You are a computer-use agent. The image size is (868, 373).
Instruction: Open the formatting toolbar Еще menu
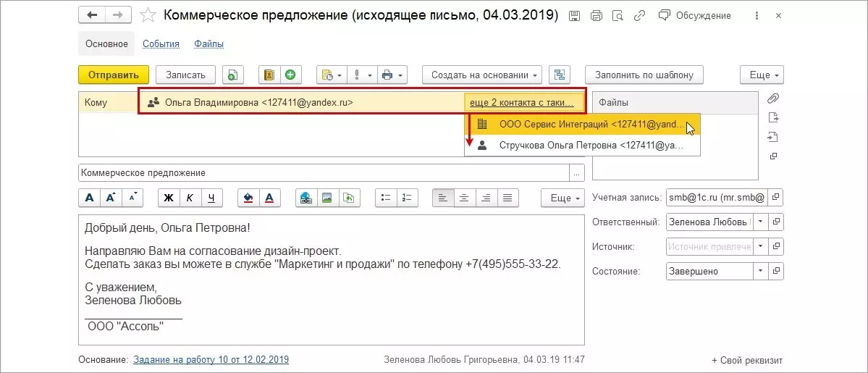562,198
